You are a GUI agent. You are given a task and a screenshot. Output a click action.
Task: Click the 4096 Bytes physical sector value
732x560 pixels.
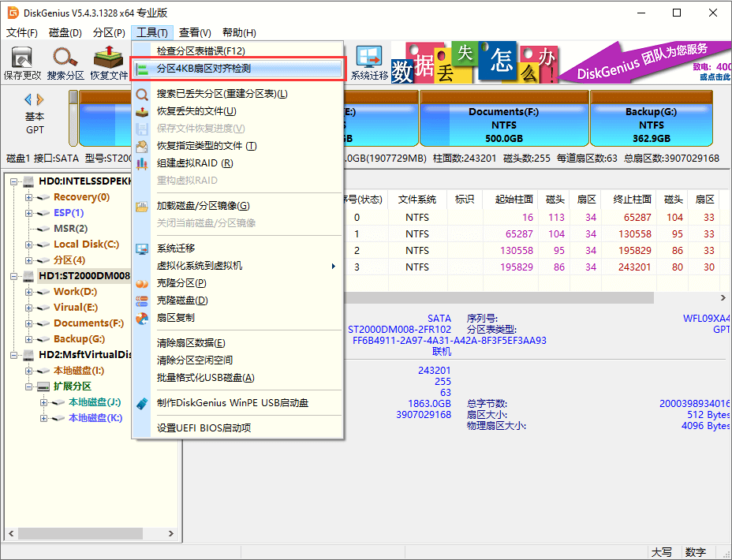point(705,426)
